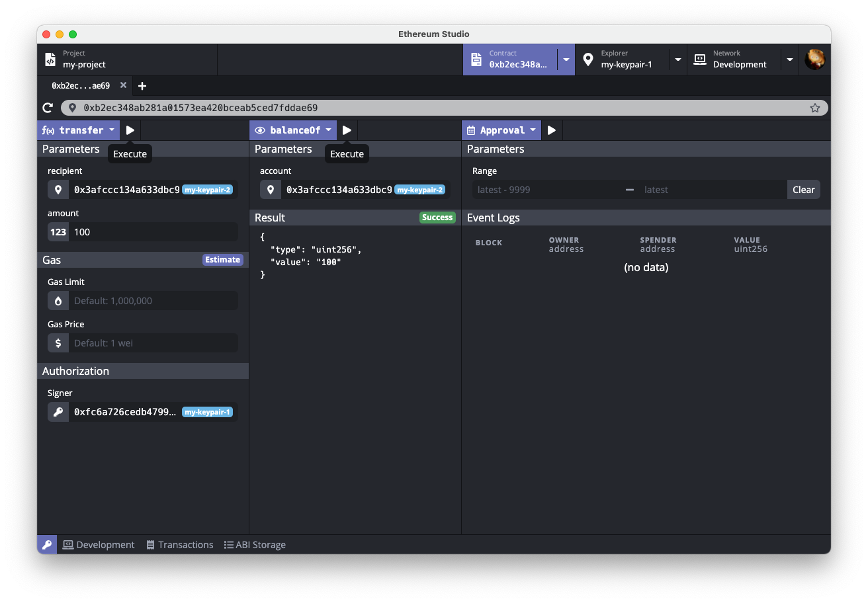The image size is (868, 603).
Task: Click account field location pin icon
Action: tap(271, 190)
